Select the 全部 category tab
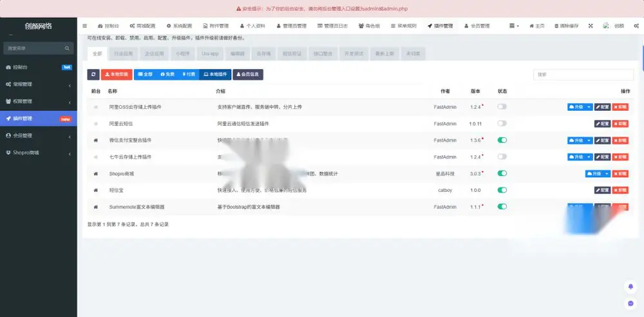 point(97,54)
